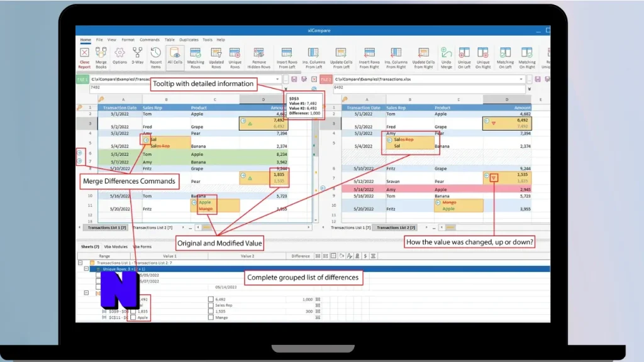Click the left sheet horizontal scrollbar thumb

tap(206, 228)
